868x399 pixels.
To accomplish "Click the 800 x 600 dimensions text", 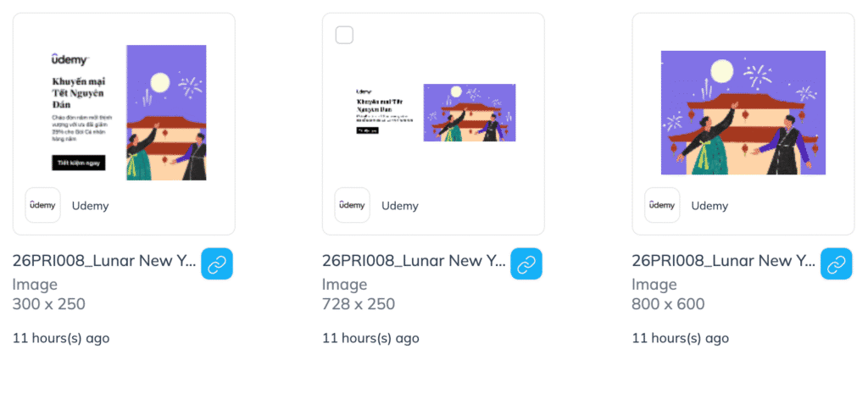I will tap(669, 304).
